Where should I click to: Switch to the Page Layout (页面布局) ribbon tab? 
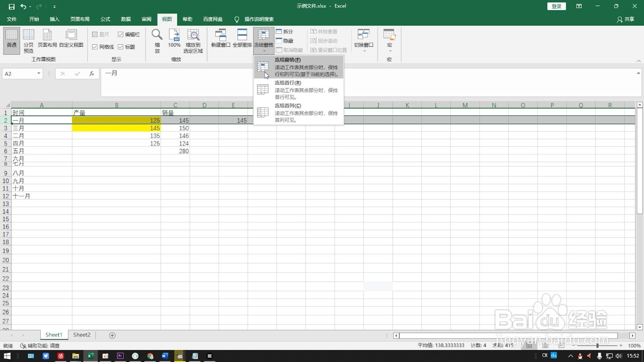tap(80, 19)
